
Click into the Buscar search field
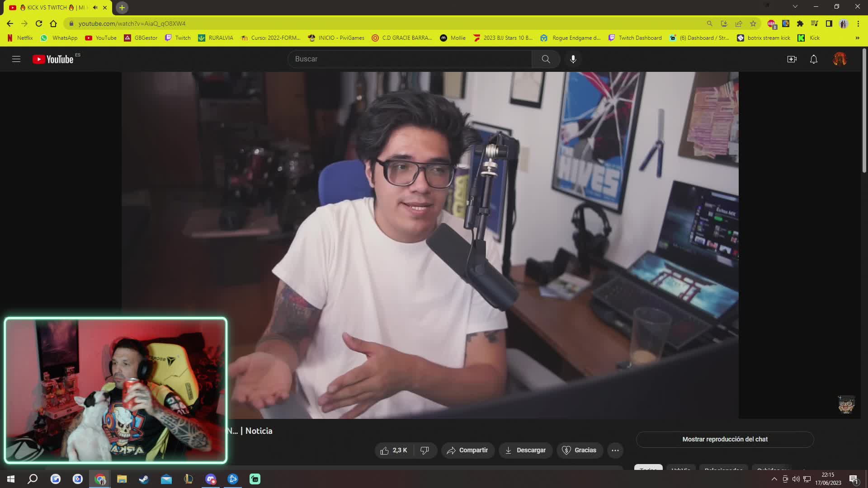pyautogui.click(x=410, y=59)
